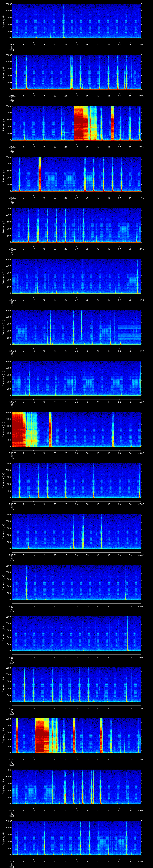This screenshot has width=153, height=868.
Task: Select the spectrogram panel beginning at 19:37:00
Action: (76, 21)
